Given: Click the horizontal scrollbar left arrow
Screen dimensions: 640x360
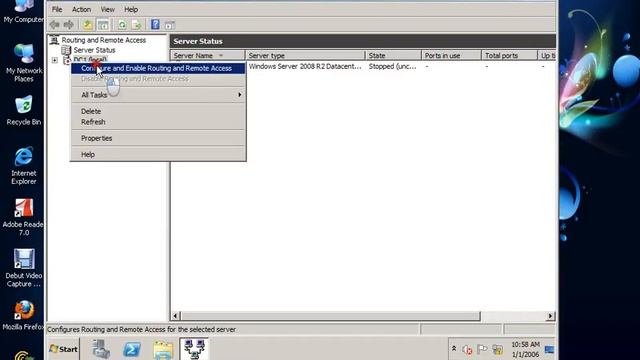Looking at the screenshot, I should 176,316.
